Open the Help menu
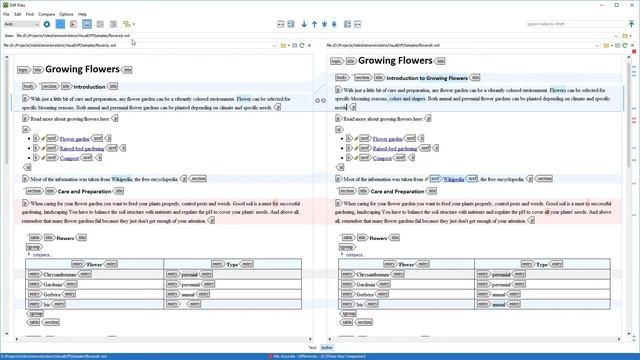Screen dimensions: 640x360 point(82,14)
